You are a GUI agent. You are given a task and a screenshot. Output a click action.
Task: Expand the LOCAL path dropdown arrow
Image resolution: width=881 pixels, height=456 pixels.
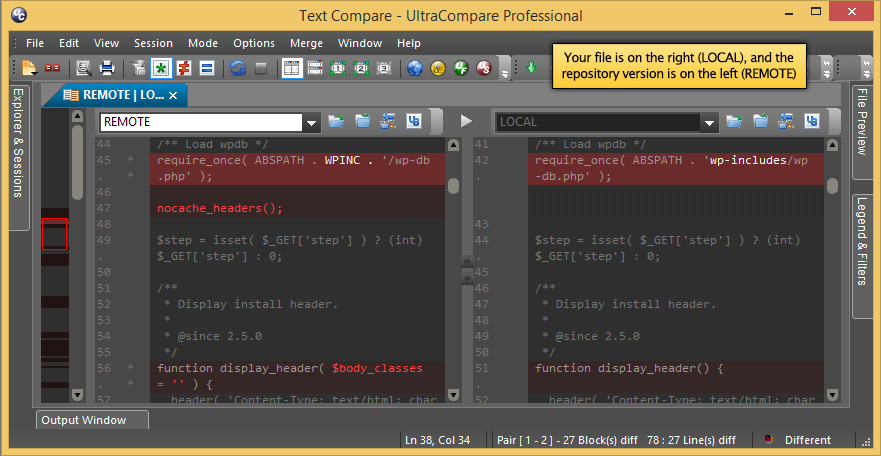[x=709, y=122]
